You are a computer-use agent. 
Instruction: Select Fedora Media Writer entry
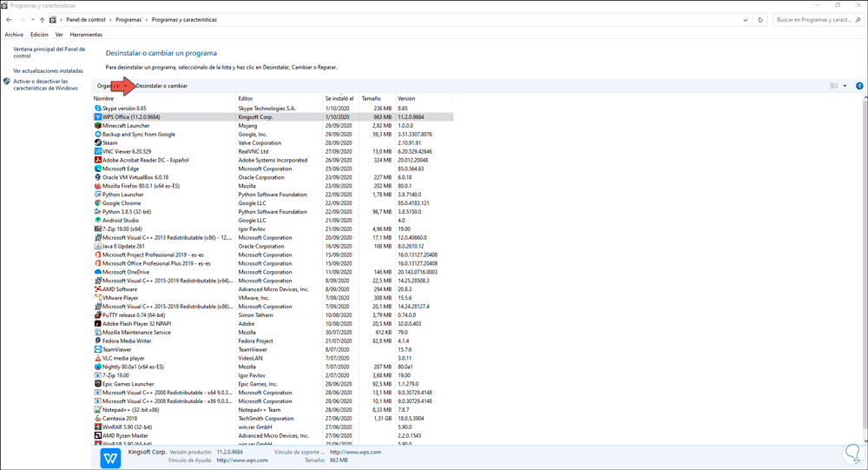273,341
